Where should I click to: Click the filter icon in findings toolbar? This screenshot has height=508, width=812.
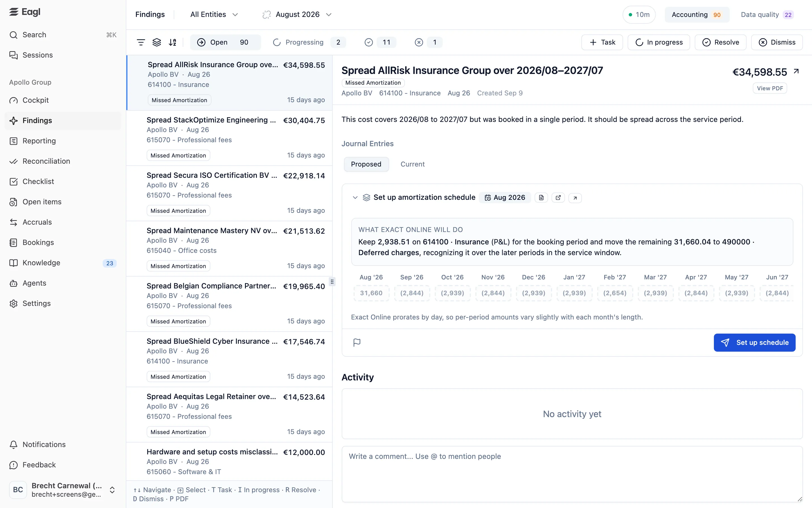tap(141, 42)
